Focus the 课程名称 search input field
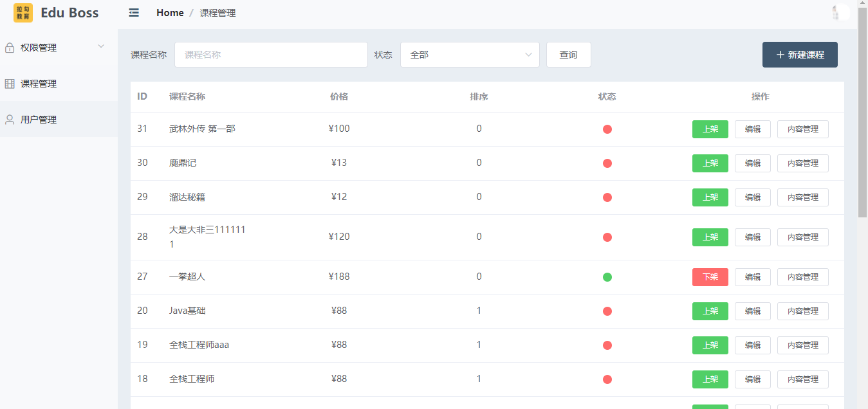Image resolution: width=868 pixels, height=409 pixels. tap(271, 55)
